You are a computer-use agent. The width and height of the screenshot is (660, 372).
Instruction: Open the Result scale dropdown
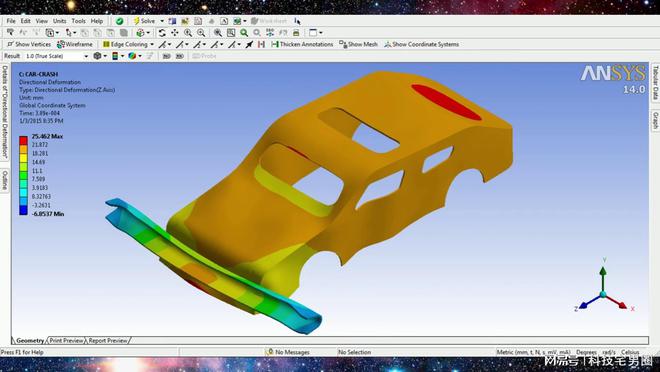(x=56, y=56)
